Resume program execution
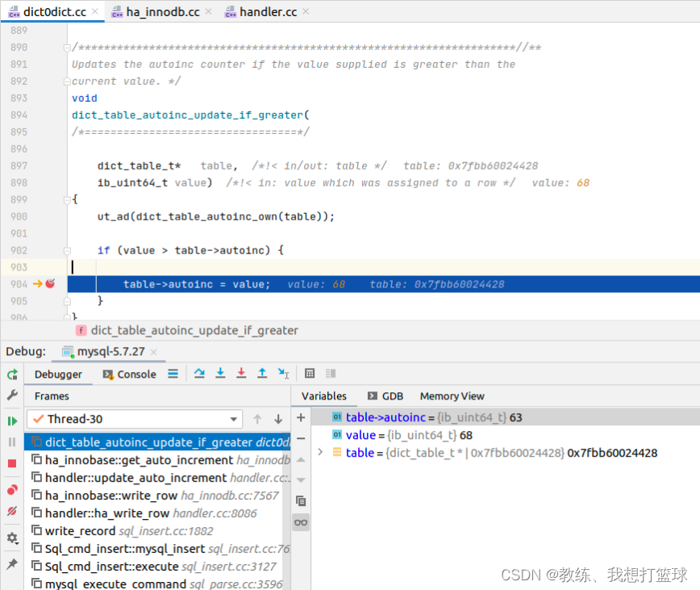 click(12, 421)
